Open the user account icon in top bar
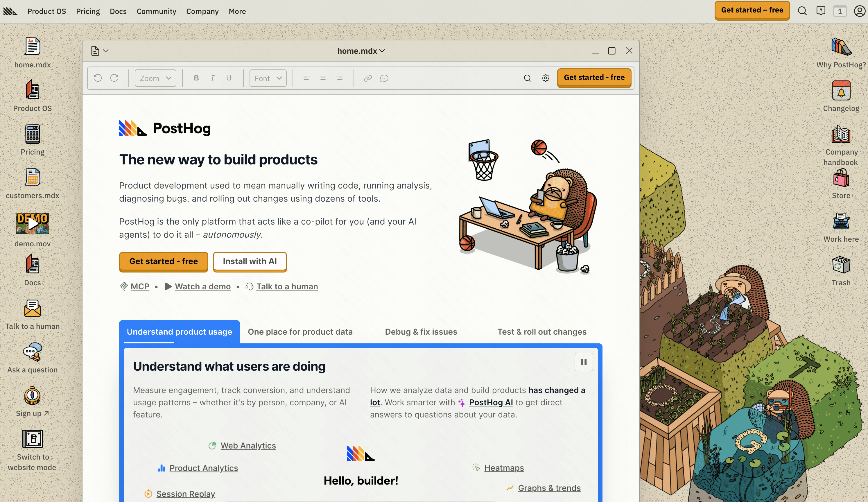The height and width of the screenshot is (502, 868). pos(859,11)
